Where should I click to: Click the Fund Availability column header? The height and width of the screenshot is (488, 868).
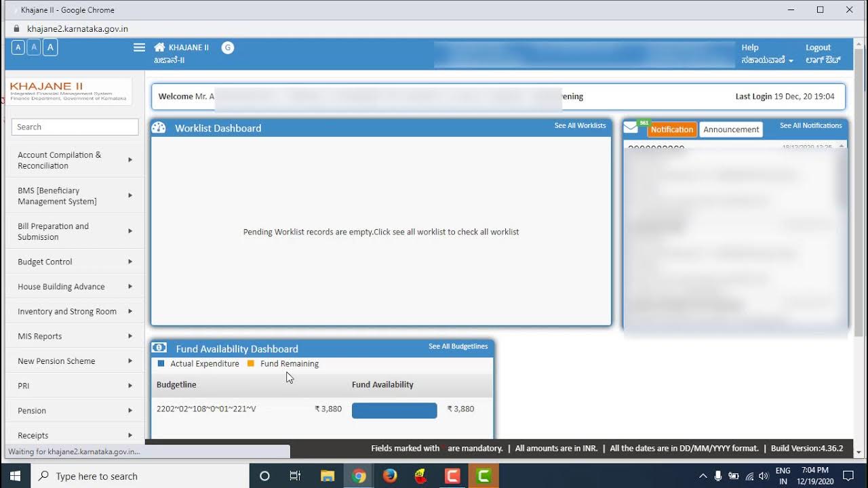point(382,384)
